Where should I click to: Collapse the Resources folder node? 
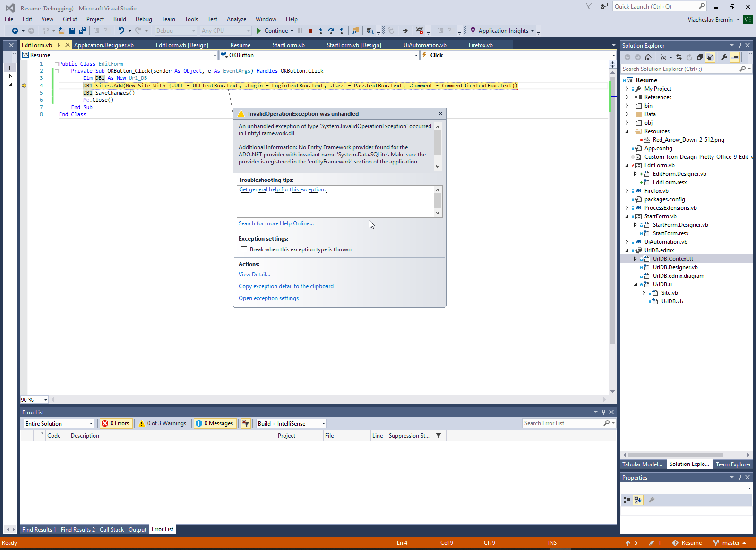coord(627,131)
